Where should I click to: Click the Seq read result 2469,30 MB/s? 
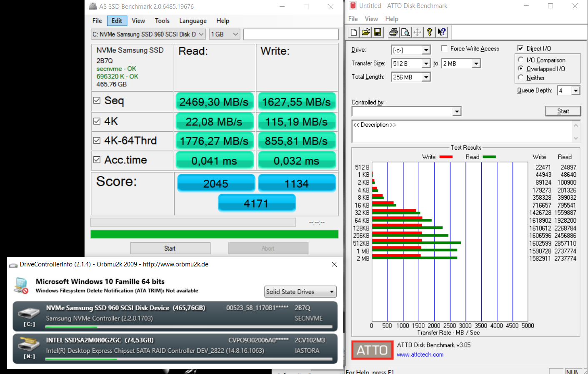point(214,102)
